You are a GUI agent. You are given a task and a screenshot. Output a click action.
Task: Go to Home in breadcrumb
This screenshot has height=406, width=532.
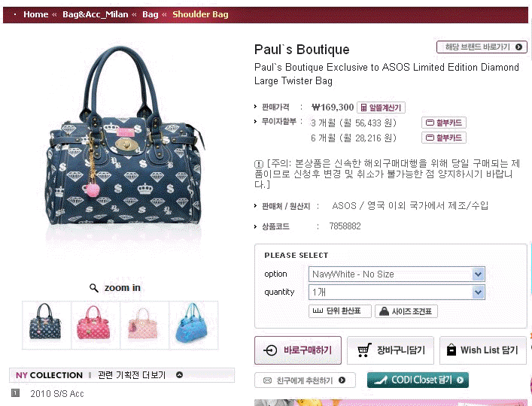(35, 14)
